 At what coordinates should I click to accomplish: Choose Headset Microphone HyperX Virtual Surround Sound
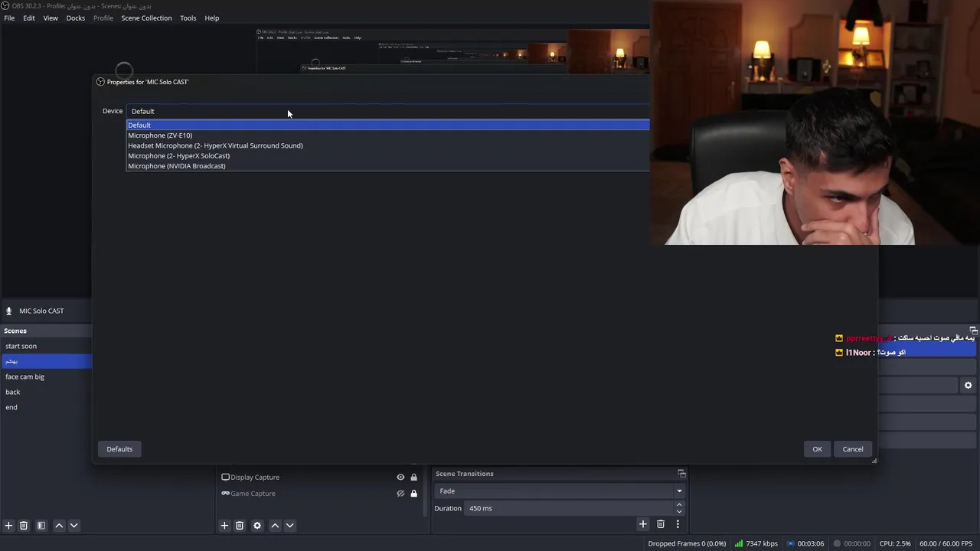tap(387, 145)
